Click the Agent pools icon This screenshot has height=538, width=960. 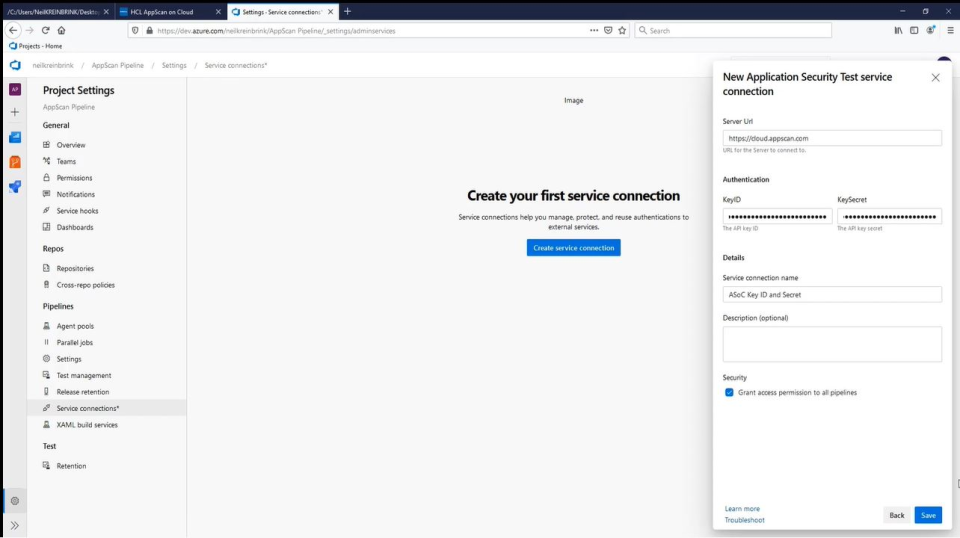coord(47,326)
